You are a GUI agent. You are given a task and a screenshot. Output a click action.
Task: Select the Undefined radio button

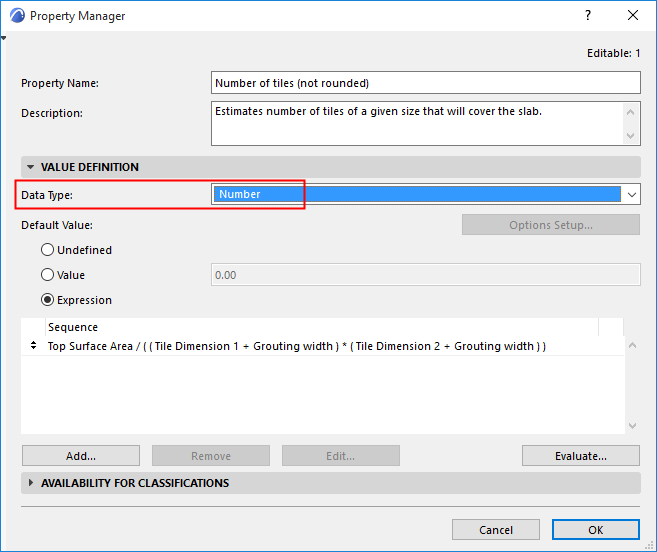(x=47, y=250)
